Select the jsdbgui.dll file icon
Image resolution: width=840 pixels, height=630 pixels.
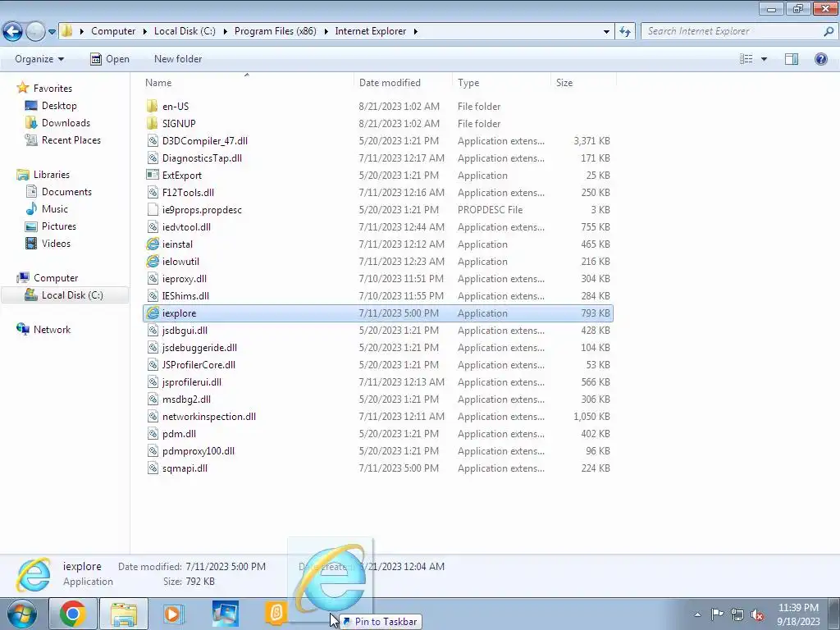pyautogui.click(x=153, y=331)
